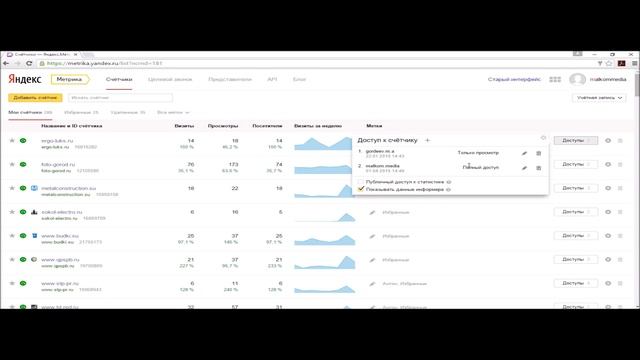Uncheck show informer data checkbox
Viewport: 640px width, 360px height.
click(x=361, y=189)
